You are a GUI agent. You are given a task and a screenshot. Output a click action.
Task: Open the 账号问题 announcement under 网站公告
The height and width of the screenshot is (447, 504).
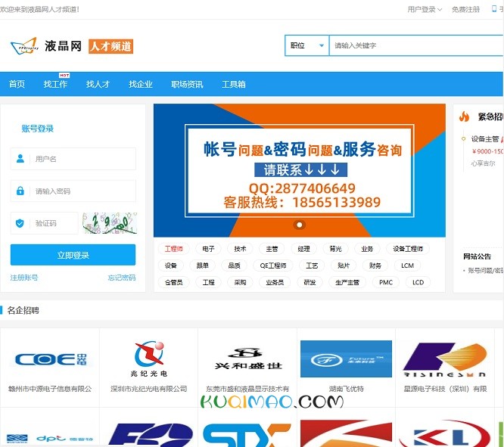(486, 270)
